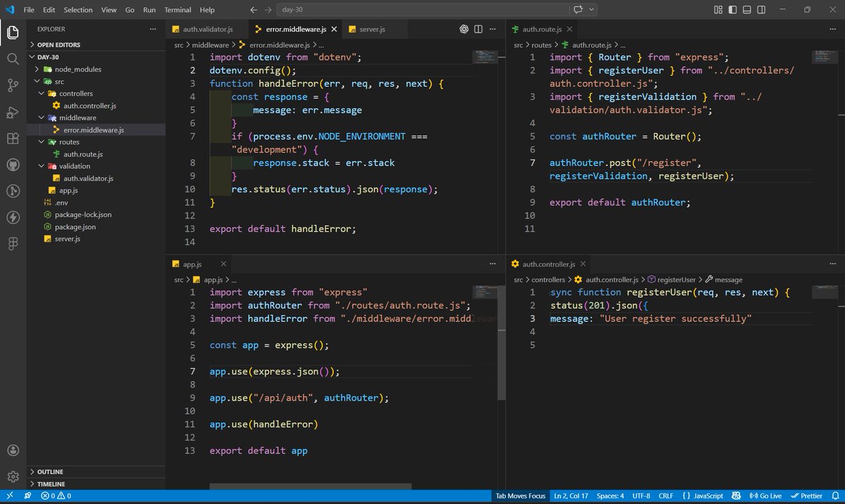
Task: Collapse the src folder
Action: point(95,82)
